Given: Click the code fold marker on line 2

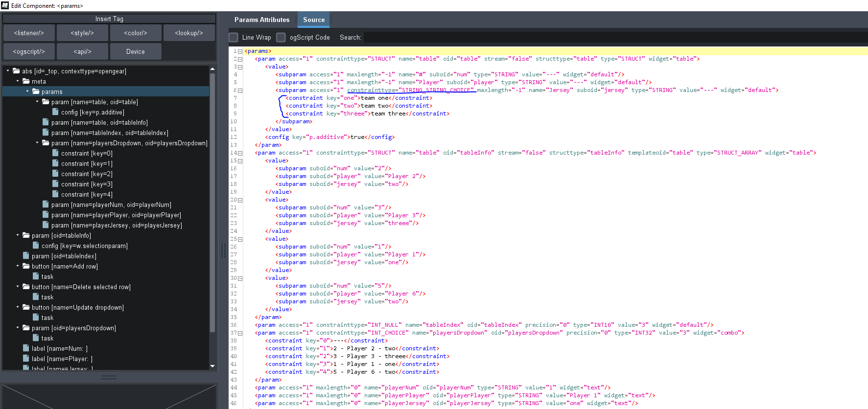Looking at the screenshot, I should pyautogui.click(x=240, y=59).
